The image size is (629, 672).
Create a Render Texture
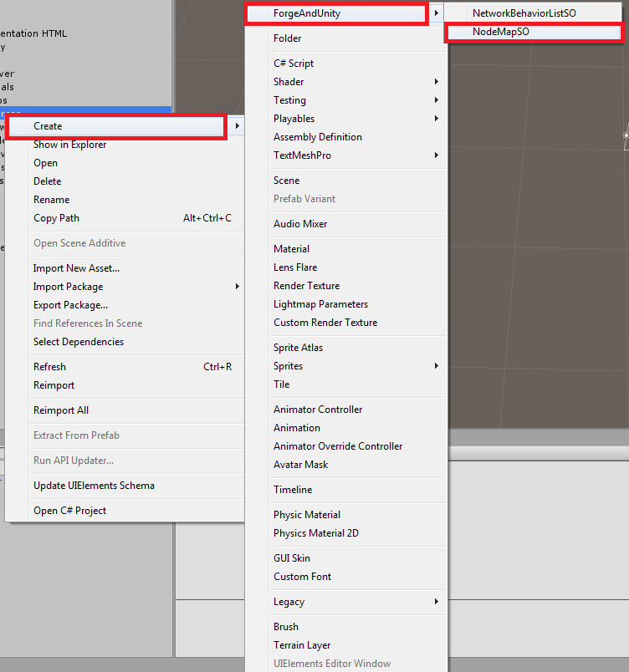coord(346,286)
